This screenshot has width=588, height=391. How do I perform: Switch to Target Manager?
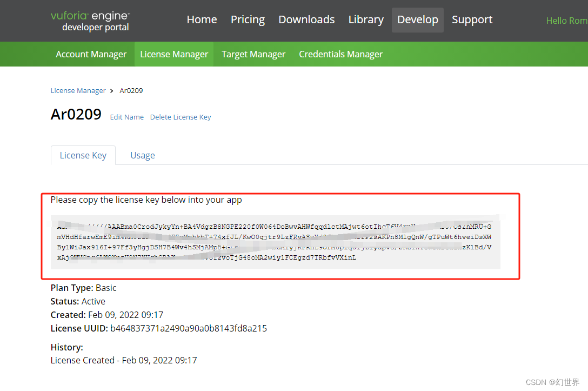(x=253, y=54)
